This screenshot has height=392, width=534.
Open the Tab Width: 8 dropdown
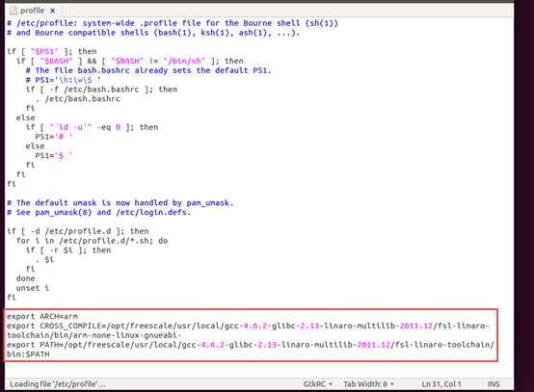(368, 384)
